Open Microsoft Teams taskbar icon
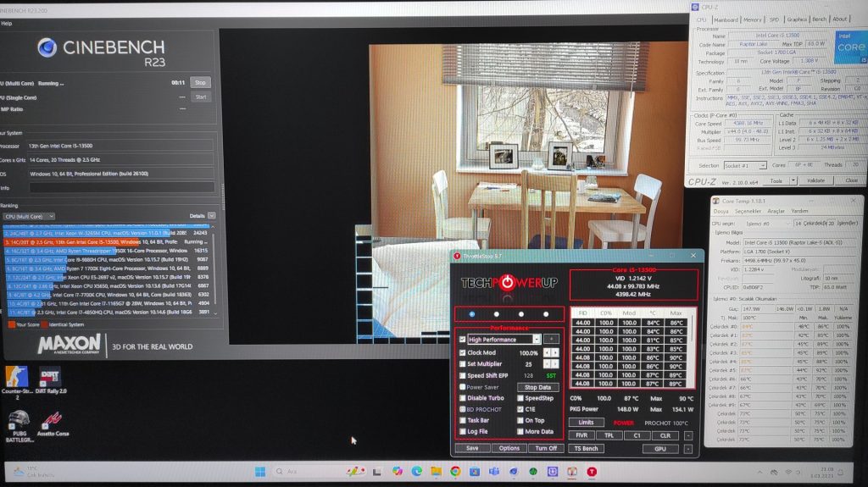 coord(494,472)
